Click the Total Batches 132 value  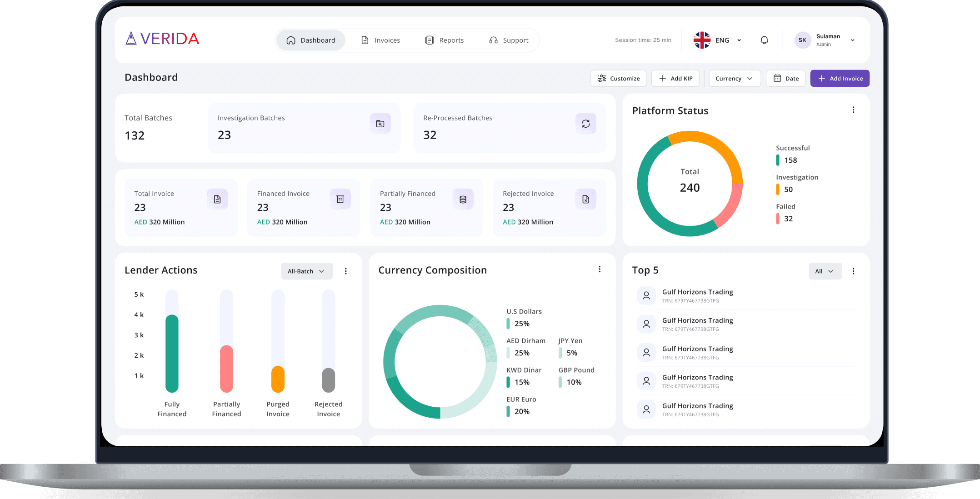pos(135,135)
